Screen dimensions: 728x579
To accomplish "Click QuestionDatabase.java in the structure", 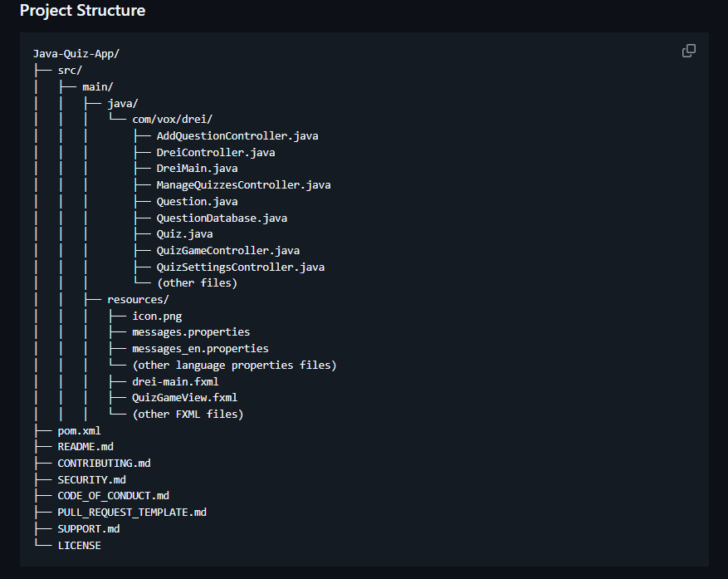I will [222, 217].
